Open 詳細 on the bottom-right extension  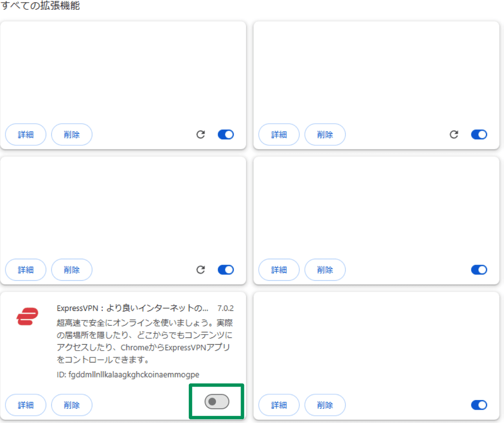(x=279, y=405)
